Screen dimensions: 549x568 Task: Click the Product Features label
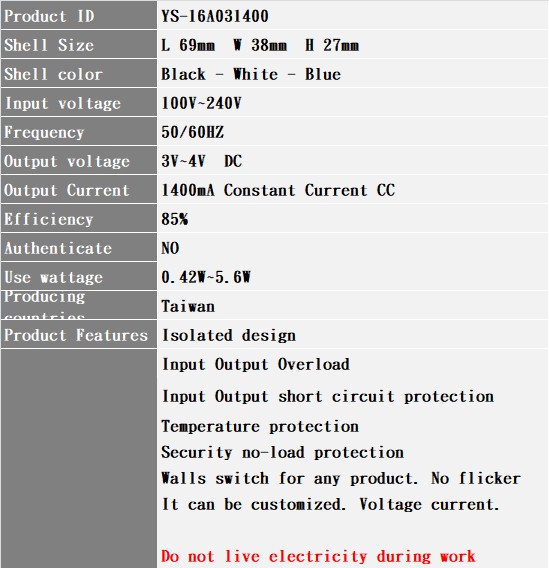(76, 335)
